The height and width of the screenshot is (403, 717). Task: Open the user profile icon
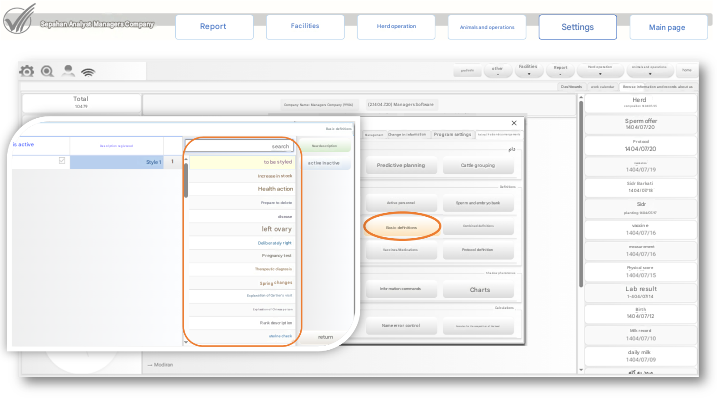click(x=68, y=70)
